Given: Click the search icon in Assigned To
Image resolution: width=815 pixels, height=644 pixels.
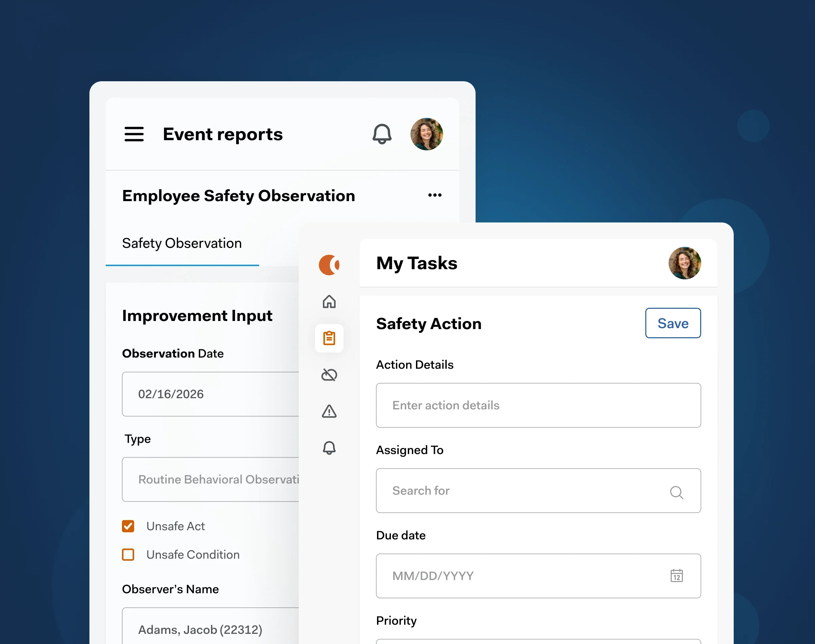Looking at the screenshot, I should coord(676,492).
